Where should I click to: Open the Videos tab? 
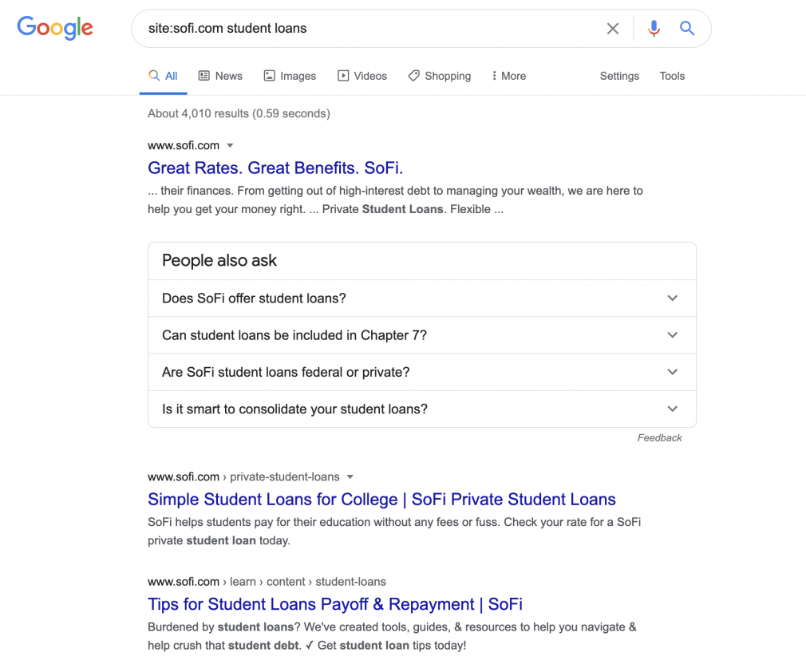[362, 76]
